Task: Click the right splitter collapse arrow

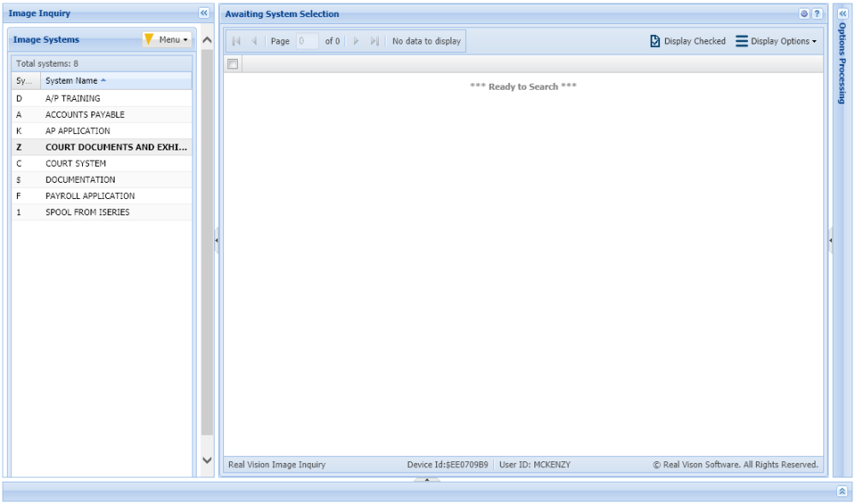Action: (830, 240)
